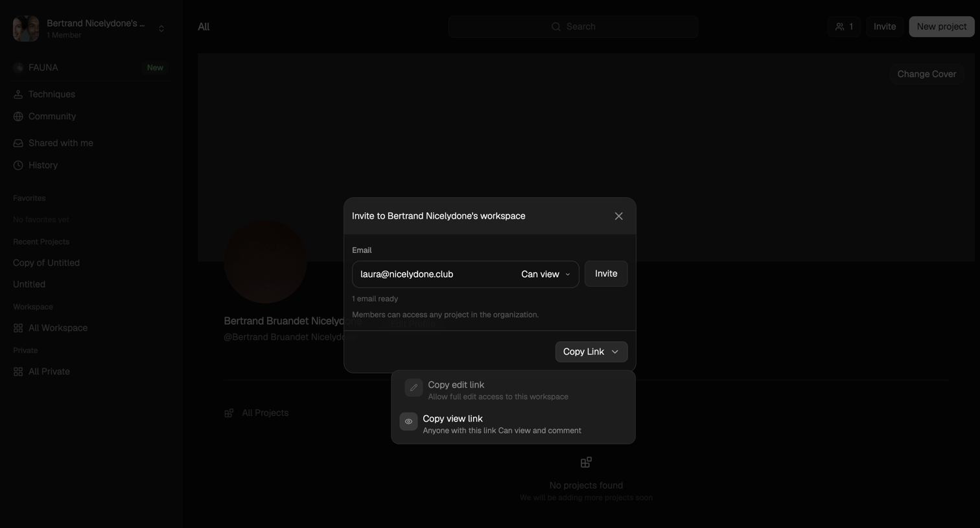
Task: Click the workspace avatar thumbnail
Action: click(x=26, y=29)
